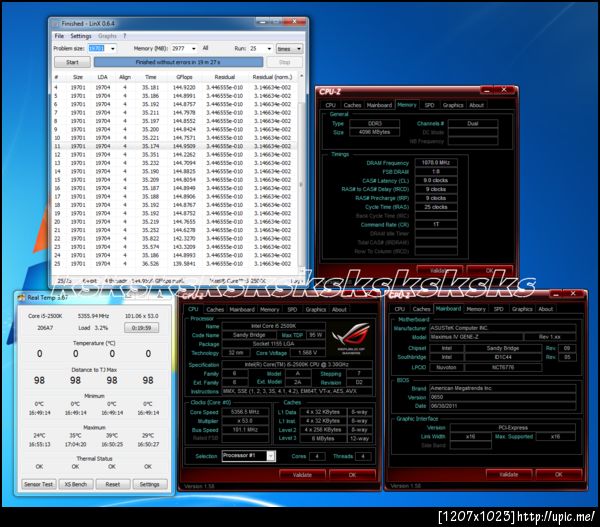Click the ROG logo in CPU-Z CPU window
600x527 pixels.
point(351,339)
